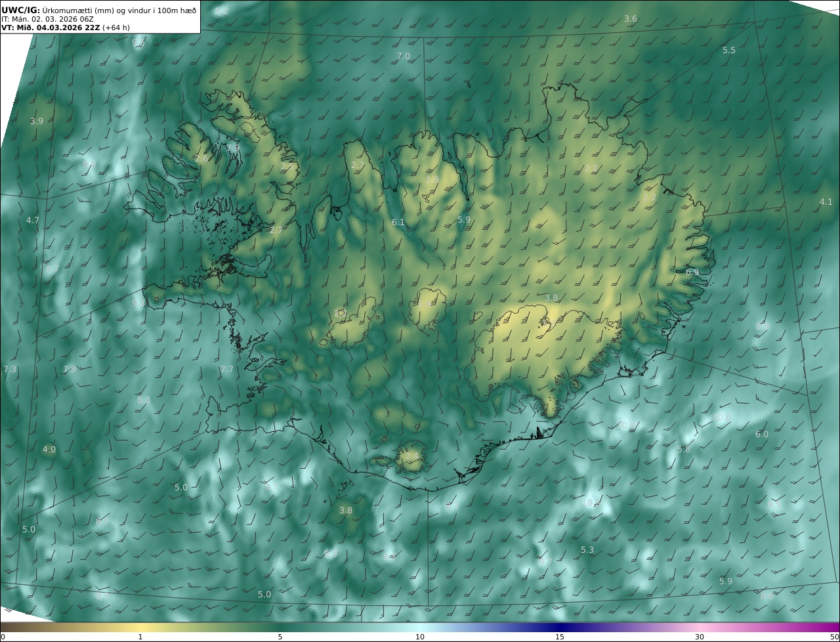Click the 6.0 value label
Viewport: 840px width, 642px height.
[761, 435]
